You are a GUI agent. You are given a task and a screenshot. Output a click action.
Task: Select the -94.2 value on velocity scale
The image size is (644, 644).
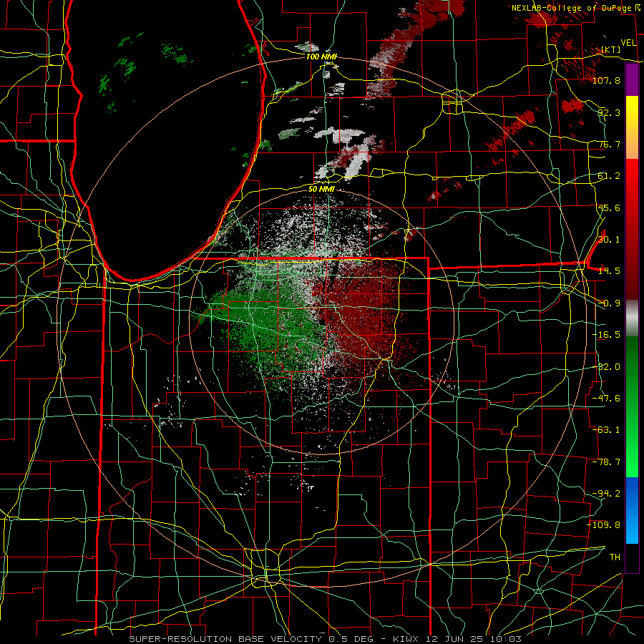pos(606,494)
